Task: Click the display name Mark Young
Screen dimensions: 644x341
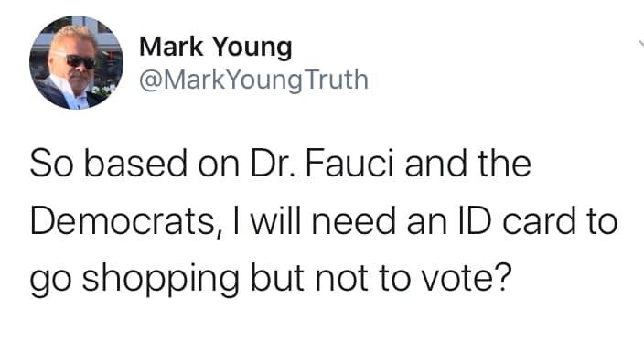Action: point(216,47)
